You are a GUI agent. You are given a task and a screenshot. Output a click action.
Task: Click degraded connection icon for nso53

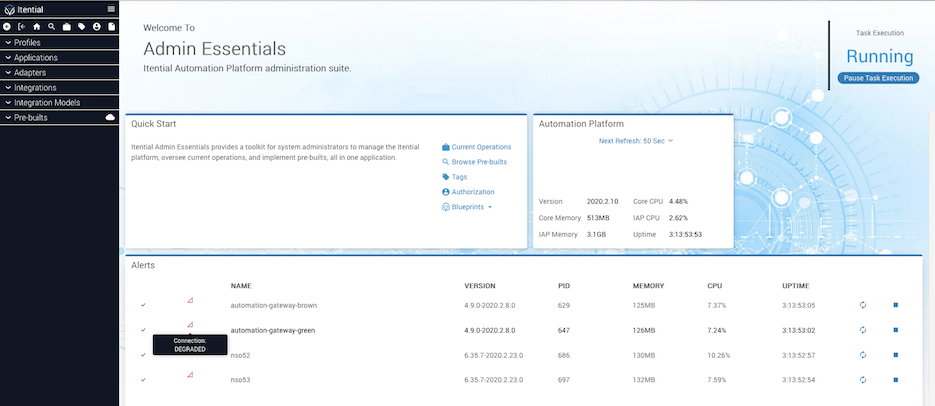[190, 375]
